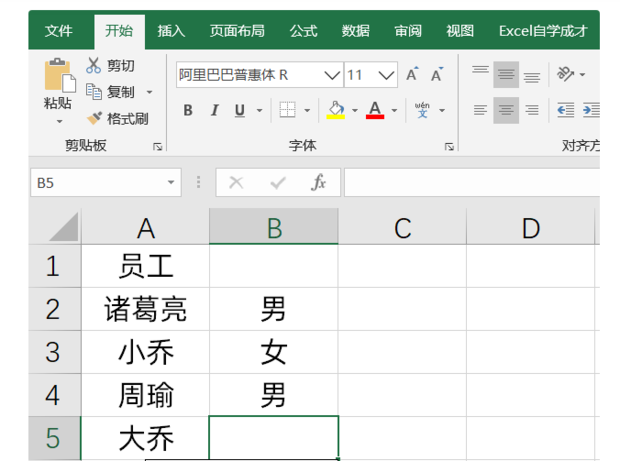Decrease font size with smaller A
This screenshot has width=620, height=461.
point(437,74)
